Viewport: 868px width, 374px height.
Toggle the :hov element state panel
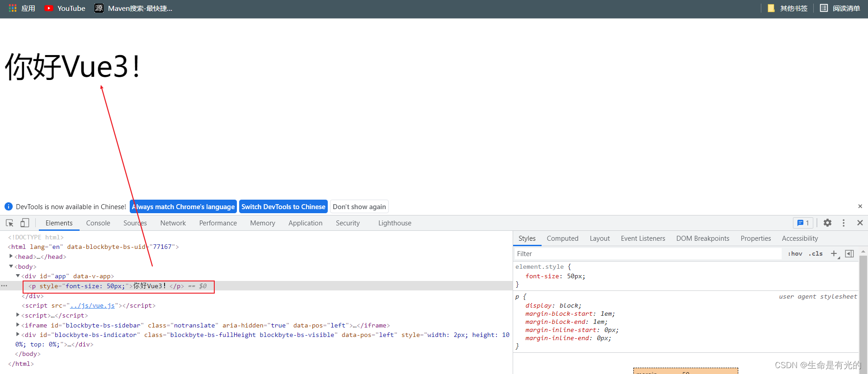point(795,253)
